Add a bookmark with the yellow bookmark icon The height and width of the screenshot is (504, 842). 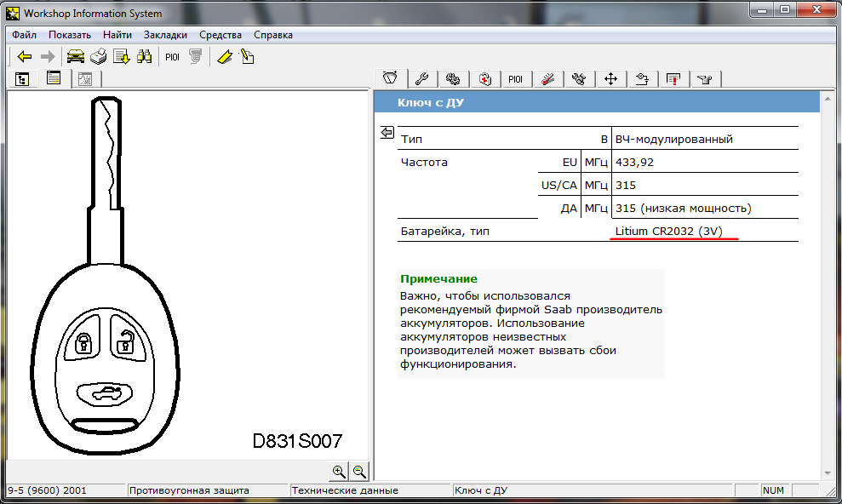click(x=225, y=56)
